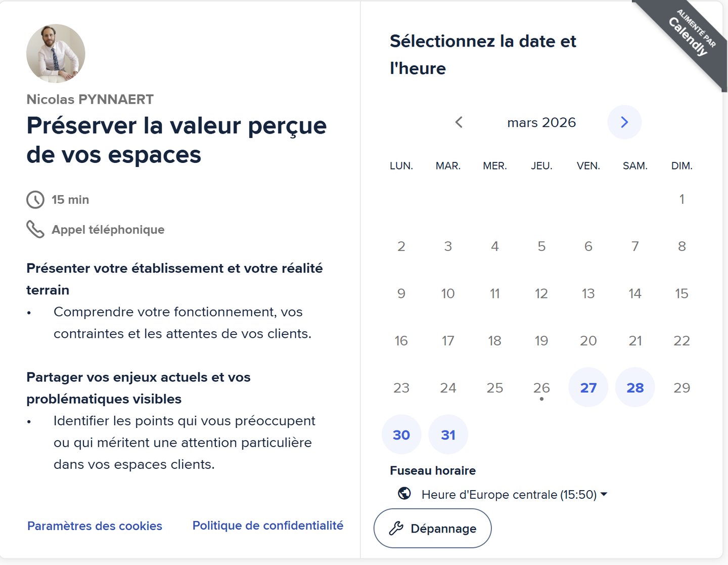This screenshot has width=728, height=565.
Task: Click the 'LUN.' weekday header
Action: point(401,166)
